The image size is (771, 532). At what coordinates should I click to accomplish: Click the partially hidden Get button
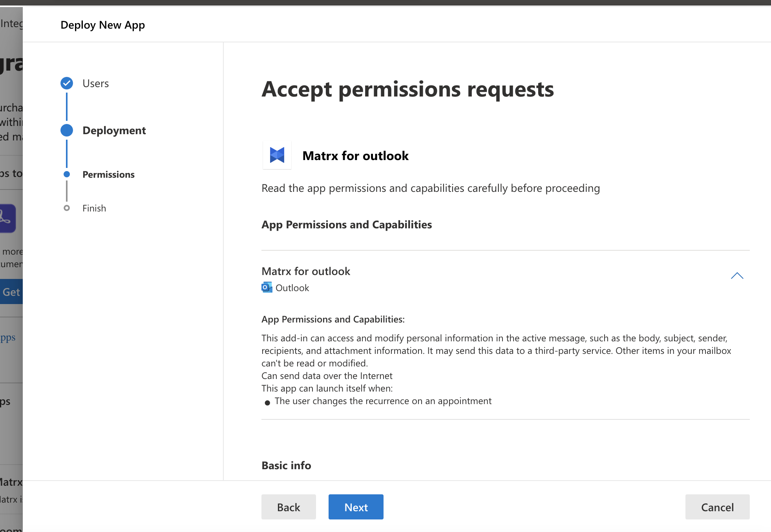(x=11, y=292)
